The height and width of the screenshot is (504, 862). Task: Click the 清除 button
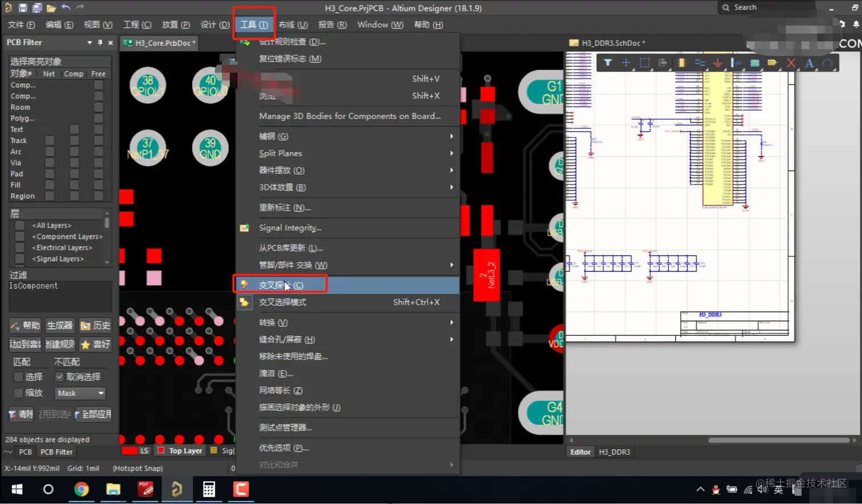pyautogui.click(x=21, y=414)
